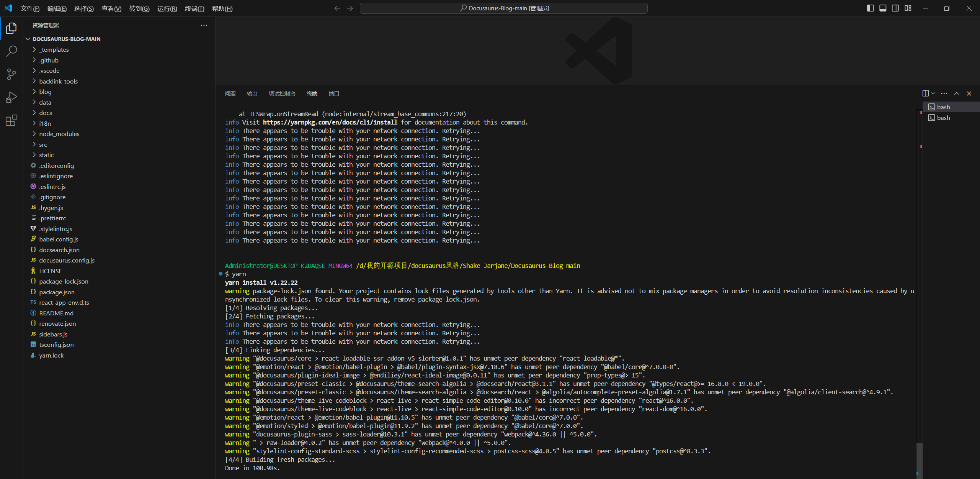This screenshot has height=479, width=980.
Task: Toggle primary sidebar layout icon
Action: (x=870, y=8)
